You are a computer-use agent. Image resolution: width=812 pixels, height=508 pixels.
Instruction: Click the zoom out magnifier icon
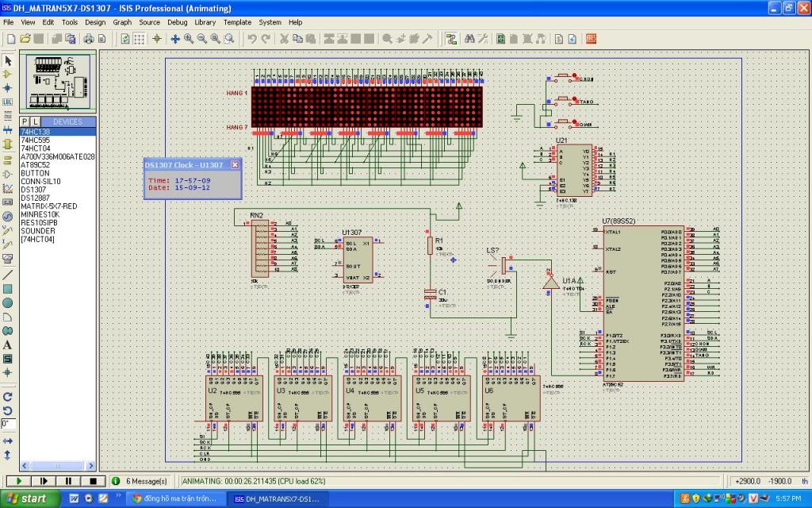point(202,38)
